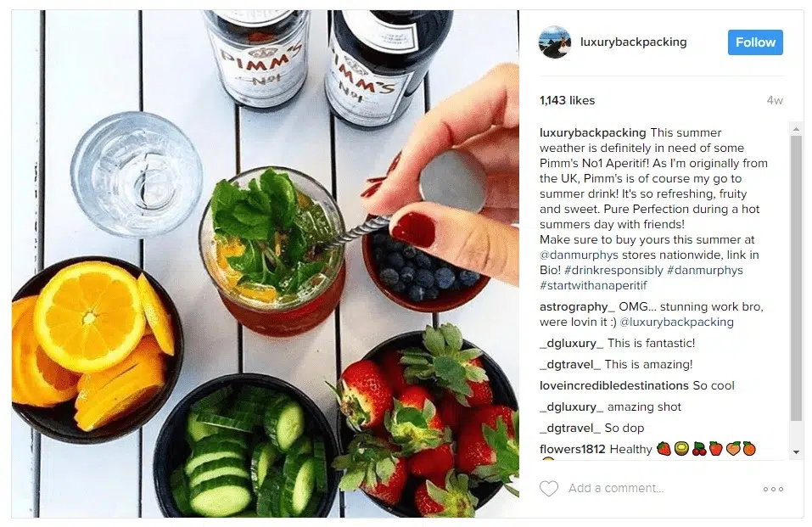812x527 pixels.
Task: Click the comments scrollbar thumb
Action: point(796,279)
